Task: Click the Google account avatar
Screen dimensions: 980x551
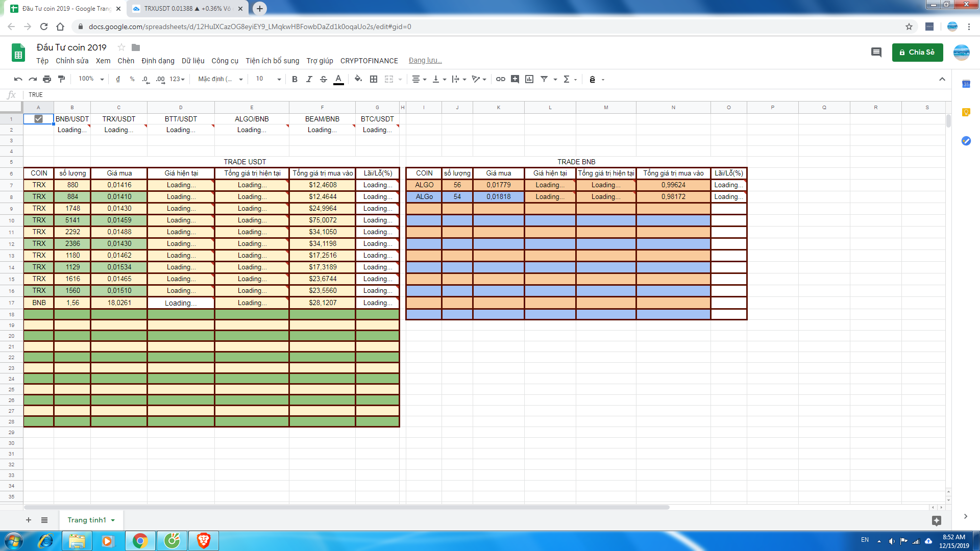Action: 962,52
